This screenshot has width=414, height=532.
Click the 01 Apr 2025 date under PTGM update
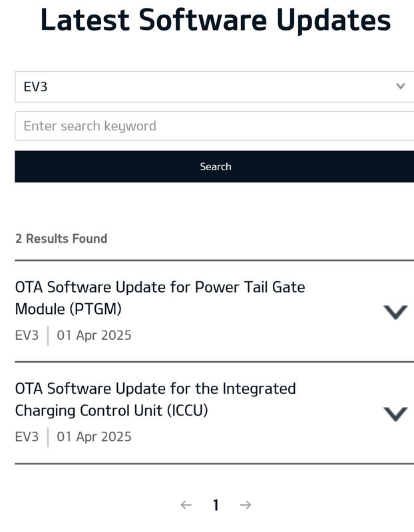tap(94, 335)
